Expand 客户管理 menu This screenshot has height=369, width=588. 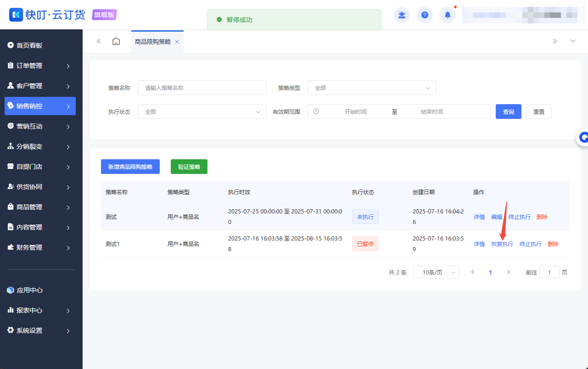40,86
